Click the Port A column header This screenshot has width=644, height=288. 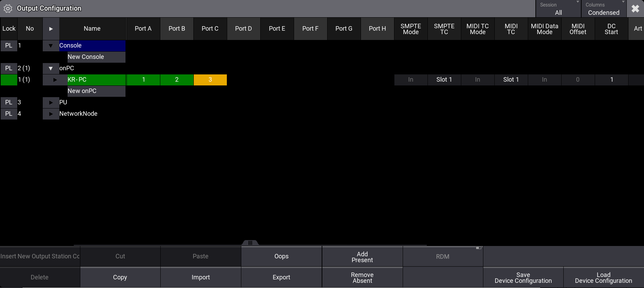(143, 29)
